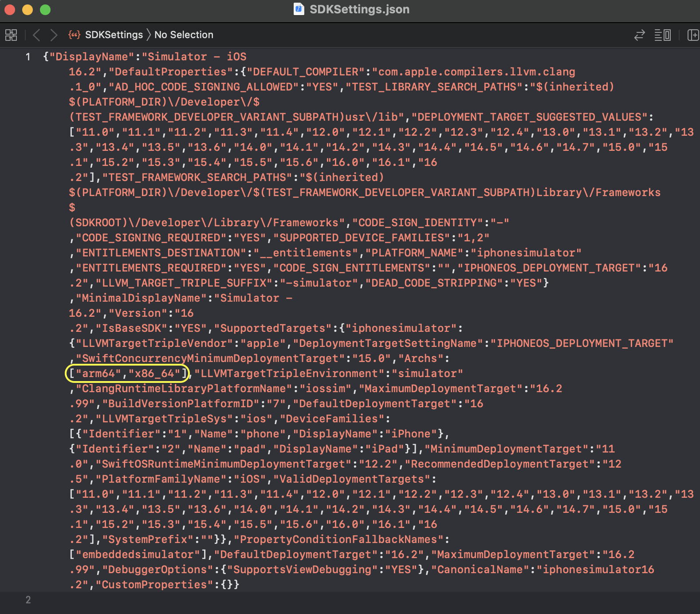Click "PlatformFamilyName" key
Viewport: 700px width, 614px height.
click(161, 479)
